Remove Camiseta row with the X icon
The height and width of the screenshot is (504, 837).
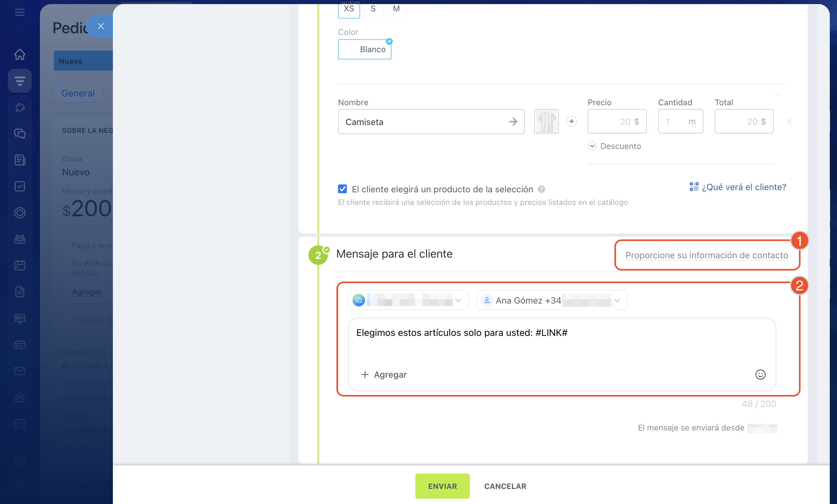(789, 122)
